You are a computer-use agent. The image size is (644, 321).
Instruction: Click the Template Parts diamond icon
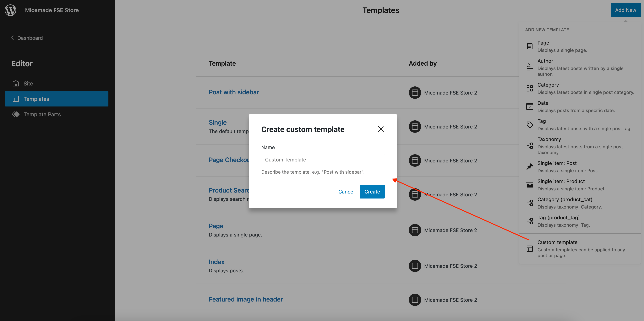point(16,114)
